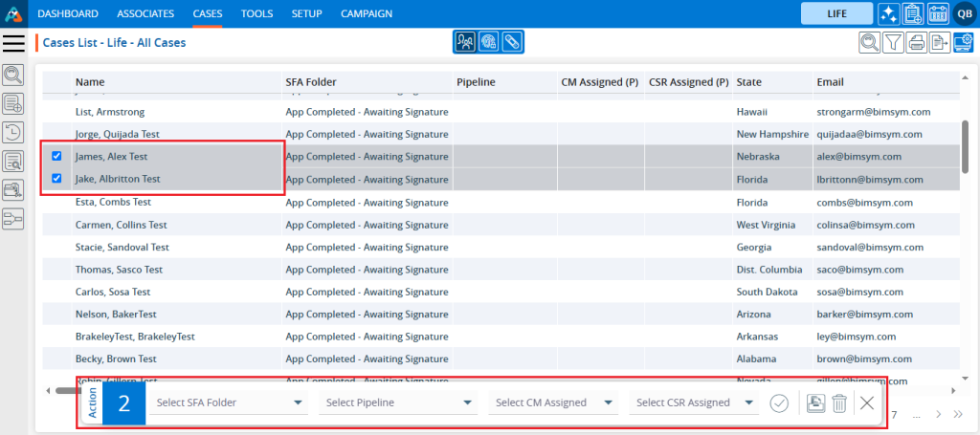
Task: Click the print icon in toolbar
Action: coord(917,42)
